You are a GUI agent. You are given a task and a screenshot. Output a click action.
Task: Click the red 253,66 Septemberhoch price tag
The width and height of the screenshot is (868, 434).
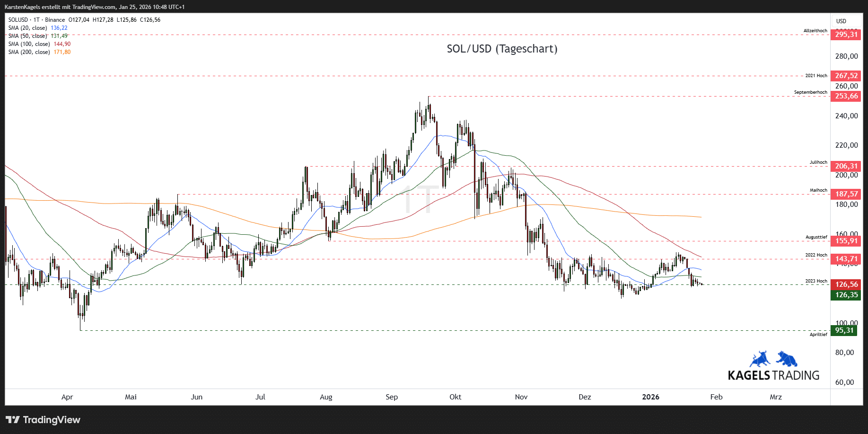pyautogui.click(x=846, y=96)
